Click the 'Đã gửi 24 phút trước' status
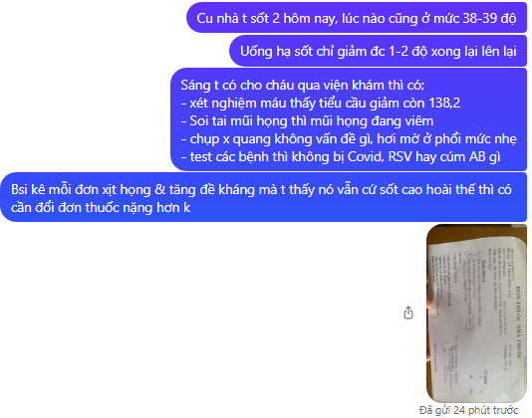Screen dimensions: 532x418 tap(468, 410)
